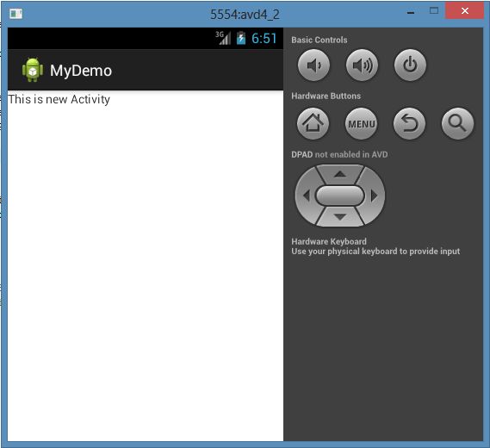490x448 pixels.
Task: Click the Basic Controls heading
Action: coord(319,40)
